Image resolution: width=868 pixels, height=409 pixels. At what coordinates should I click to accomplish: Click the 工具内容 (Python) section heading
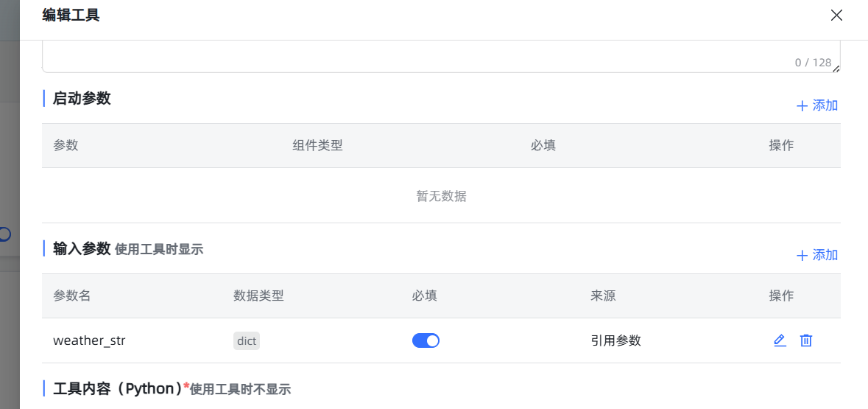(x=117, y=388)
